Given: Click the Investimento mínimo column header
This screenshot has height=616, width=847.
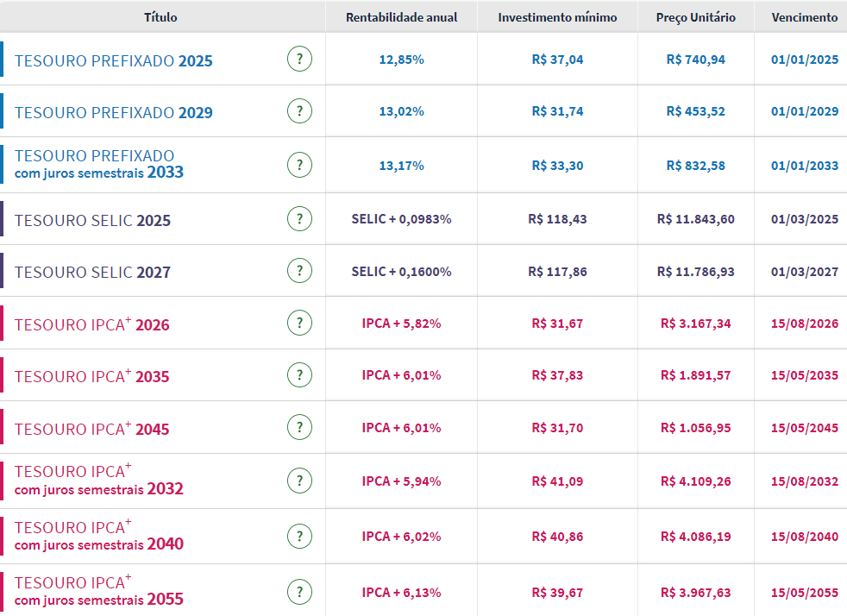Looking at the screenshot, I should [x=557, y=17].
